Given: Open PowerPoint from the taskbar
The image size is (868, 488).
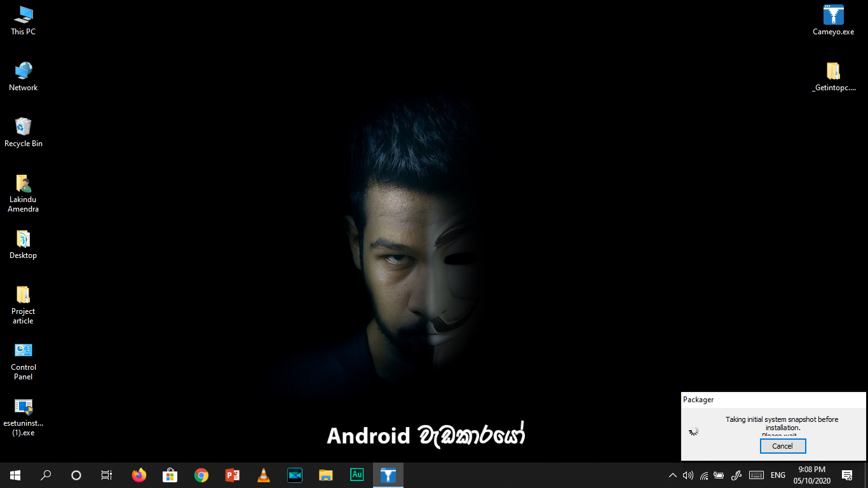Looking at the screenshot, I should 233,475.
